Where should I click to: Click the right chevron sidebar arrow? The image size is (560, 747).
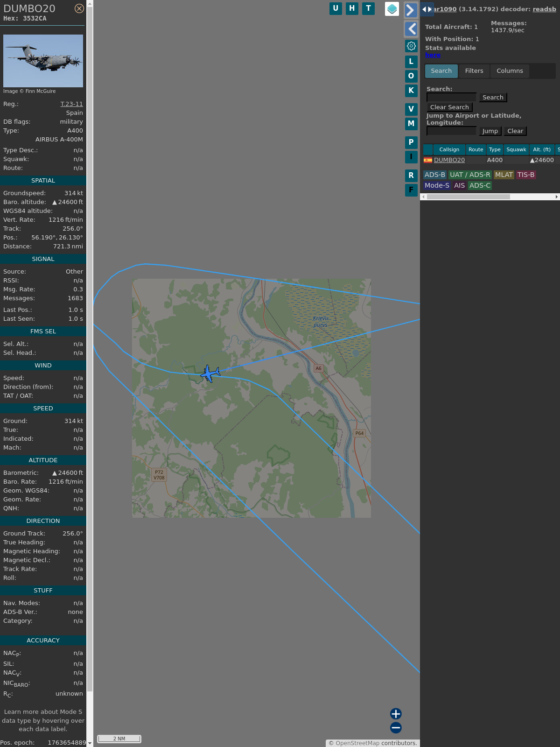point(411,10)
